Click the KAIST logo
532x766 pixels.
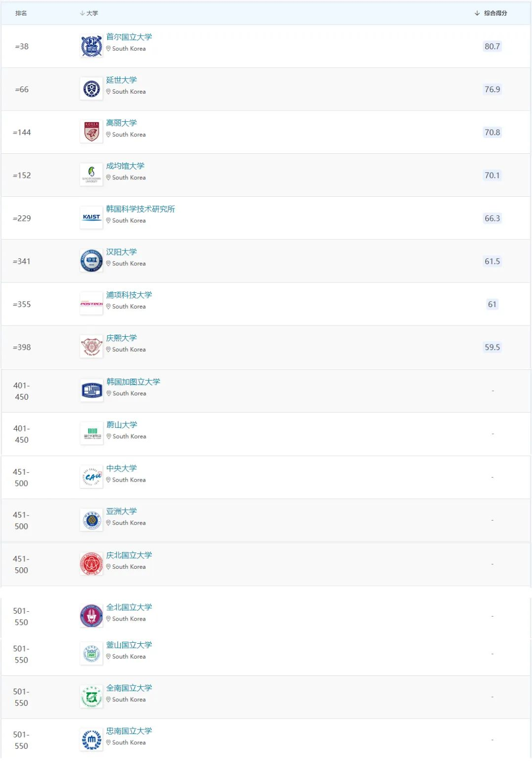point(91,217)
